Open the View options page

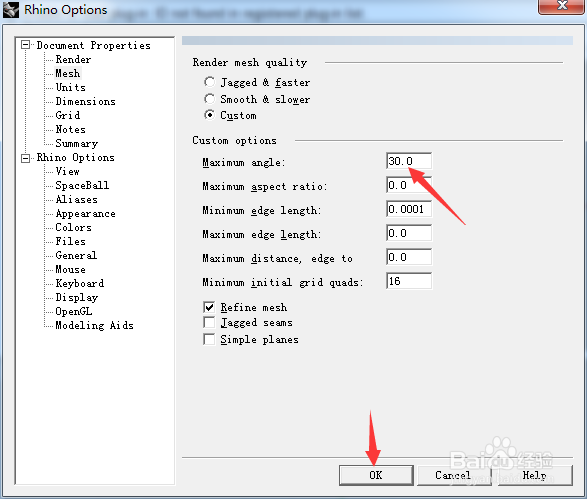[x=67, y=171]
